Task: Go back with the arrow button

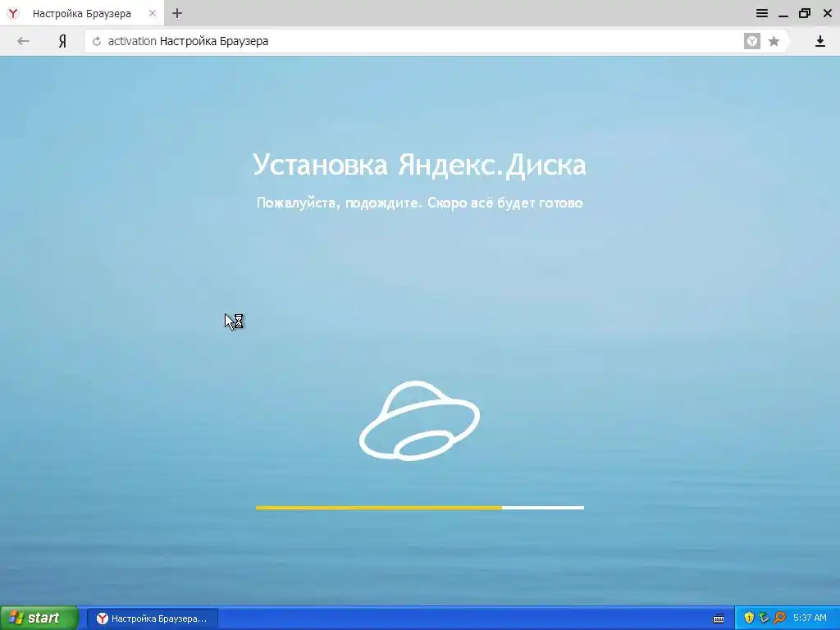Action: click(x=23, y=41)
